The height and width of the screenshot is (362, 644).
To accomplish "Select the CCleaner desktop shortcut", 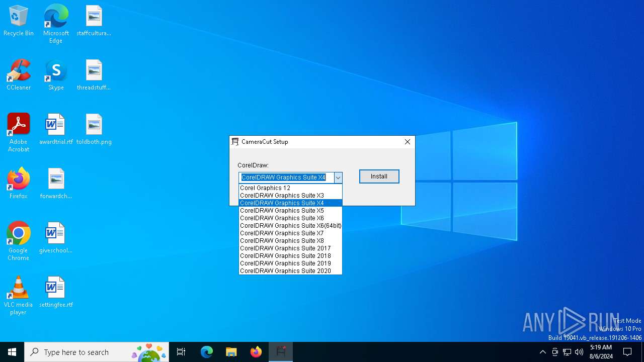I will [x=19, y=75].
